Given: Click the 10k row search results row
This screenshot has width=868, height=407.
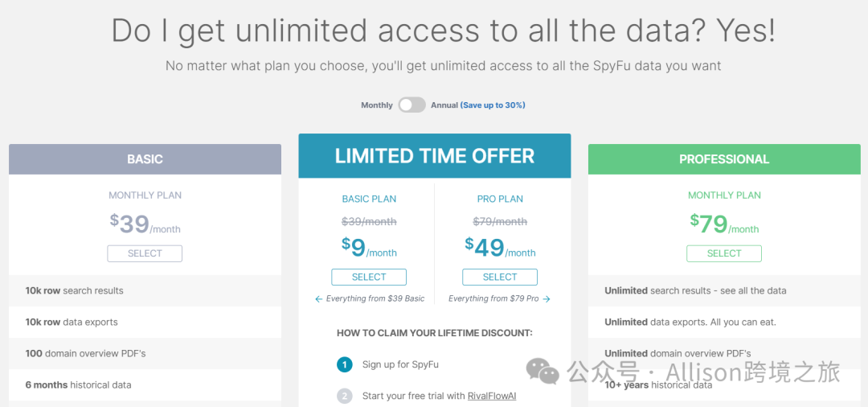Looking at the screenshot, I should [145, 290].
